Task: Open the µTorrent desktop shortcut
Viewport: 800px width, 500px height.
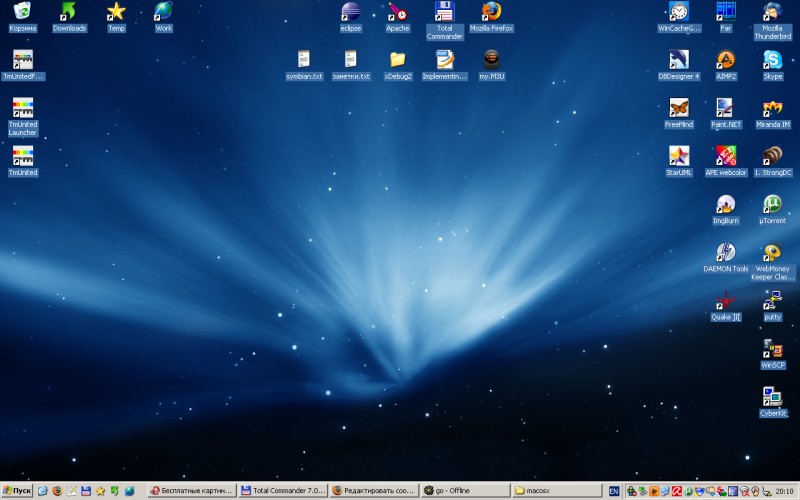Action: tap(772, 204)
